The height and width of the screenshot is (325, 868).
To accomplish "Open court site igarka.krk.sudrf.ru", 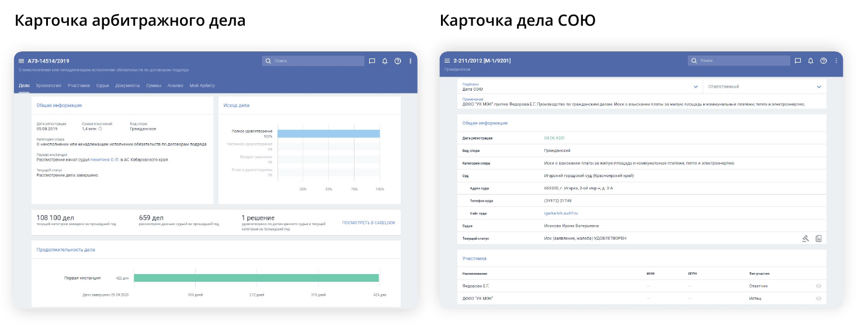I will (561, 213).
